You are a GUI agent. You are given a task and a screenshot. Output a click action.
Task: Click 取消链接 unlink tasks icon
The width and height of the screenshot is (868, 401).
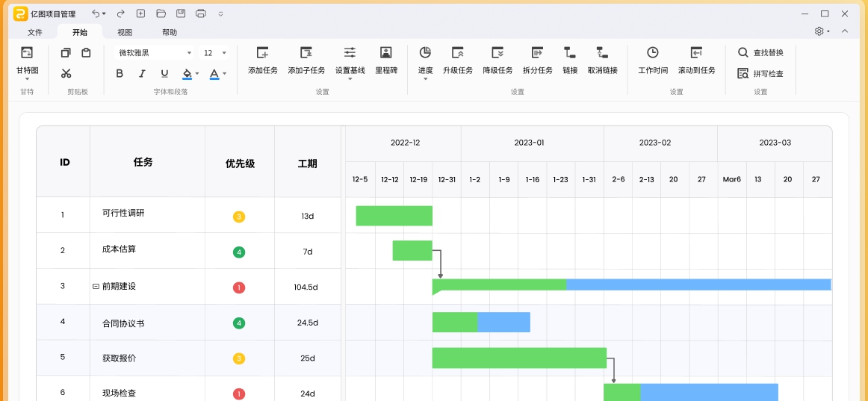pyautogui.click(x=602, y=53)
